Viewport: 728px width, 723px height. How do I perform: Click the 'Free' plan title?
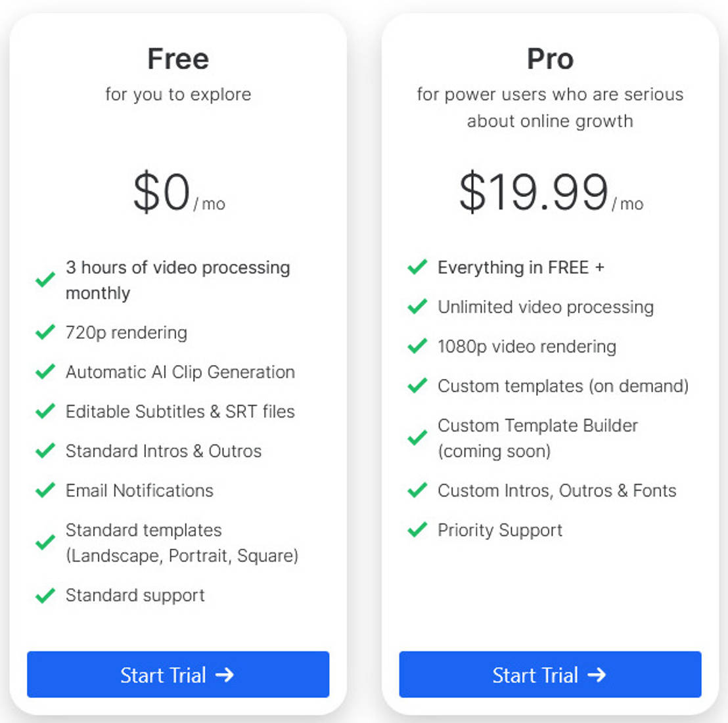177,59
